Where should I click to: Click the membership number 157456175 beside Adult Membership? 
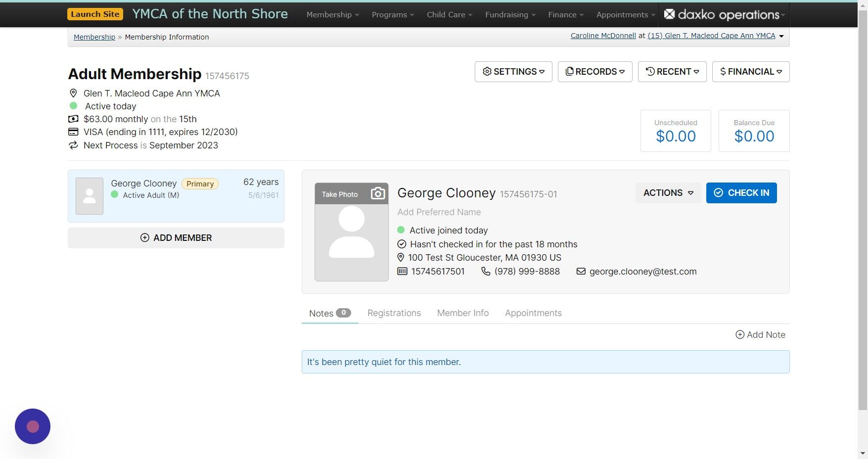click(x=228, y=76)
